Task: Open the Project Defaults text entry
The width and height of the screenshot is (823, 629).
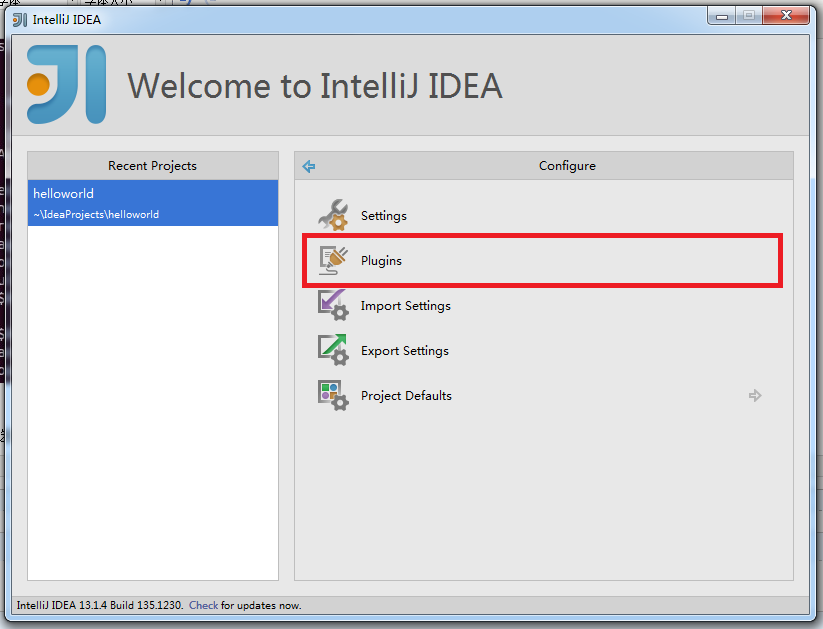Action: coord(406,396)
